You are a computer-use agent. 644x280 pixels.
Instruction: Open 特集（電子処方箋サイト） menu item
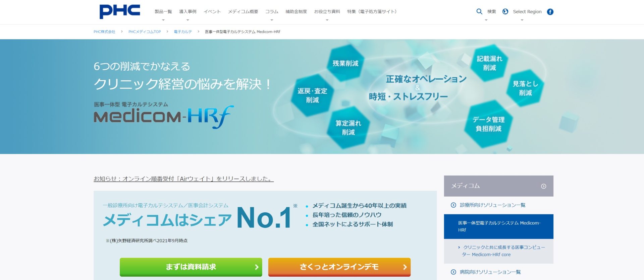point(372,11)
